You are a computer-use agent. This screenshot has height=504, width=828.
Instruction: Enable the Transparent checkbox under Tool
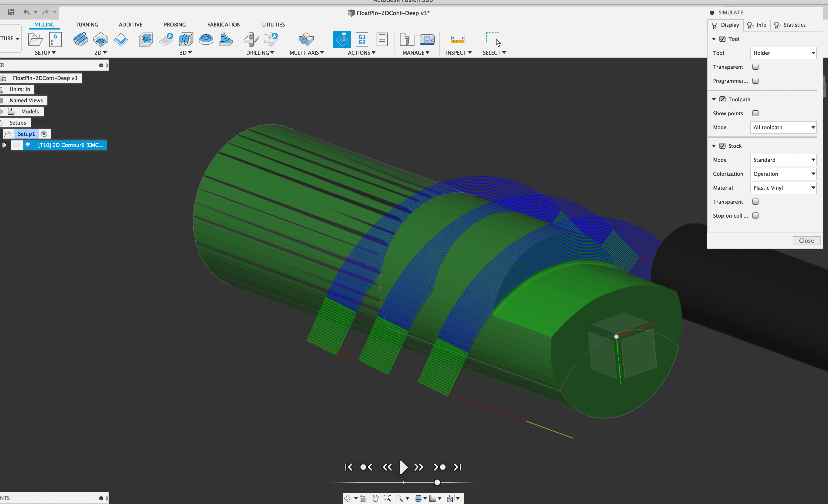tap(755, 66)
